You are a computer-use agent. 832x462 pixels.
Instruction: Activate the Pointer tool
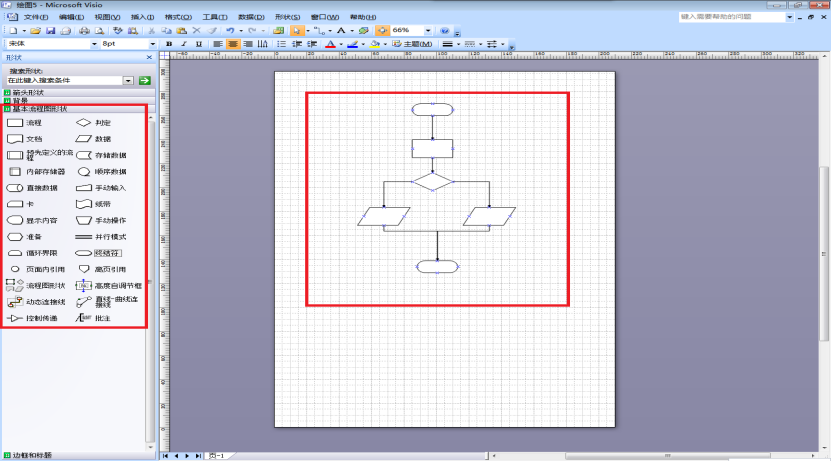click(297, 31)
